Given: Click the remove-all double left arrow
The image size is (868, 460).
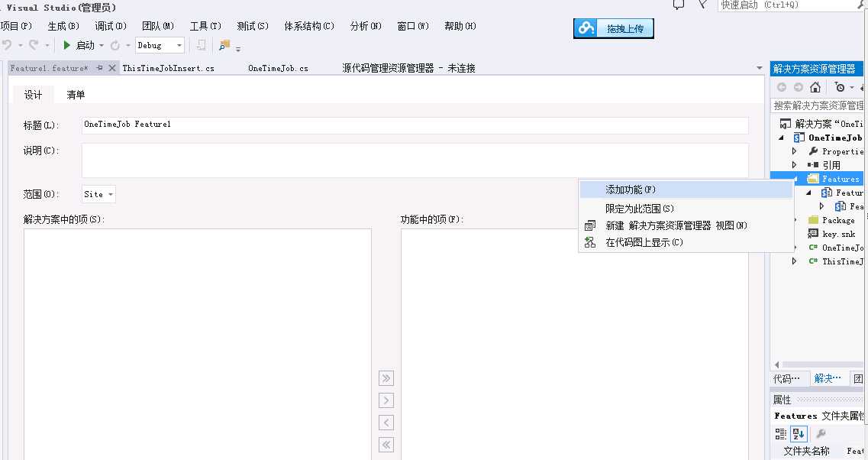Looking at the screenshot, I should [x=386, y=445].
